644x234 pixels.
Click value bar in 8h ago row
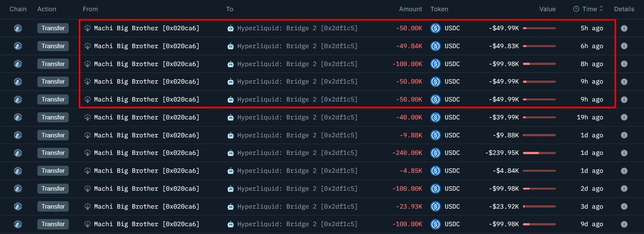[x=539, y=64]
